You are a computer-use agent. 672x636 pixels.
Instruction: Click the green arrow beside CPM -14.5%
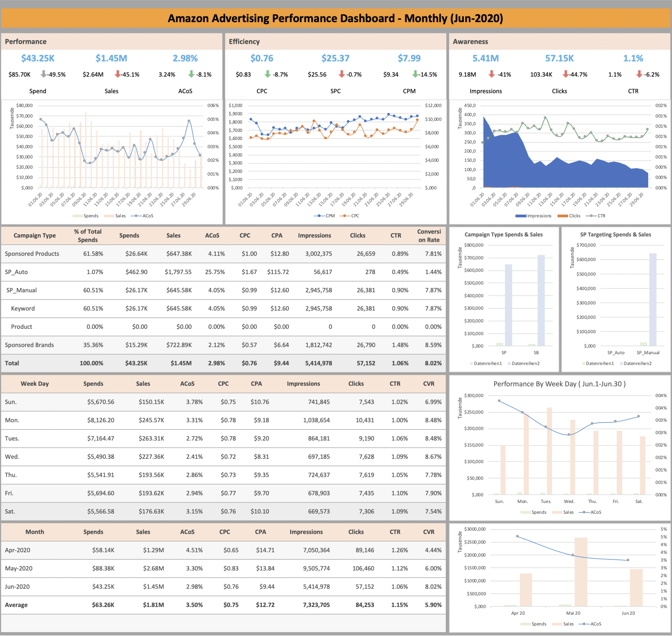415,74
